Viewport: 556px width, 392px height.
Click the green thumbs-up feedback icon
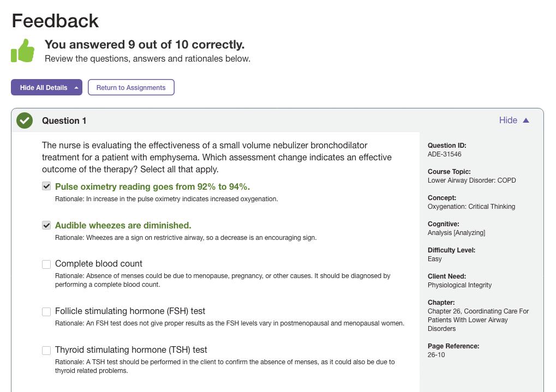pos(23,51)
